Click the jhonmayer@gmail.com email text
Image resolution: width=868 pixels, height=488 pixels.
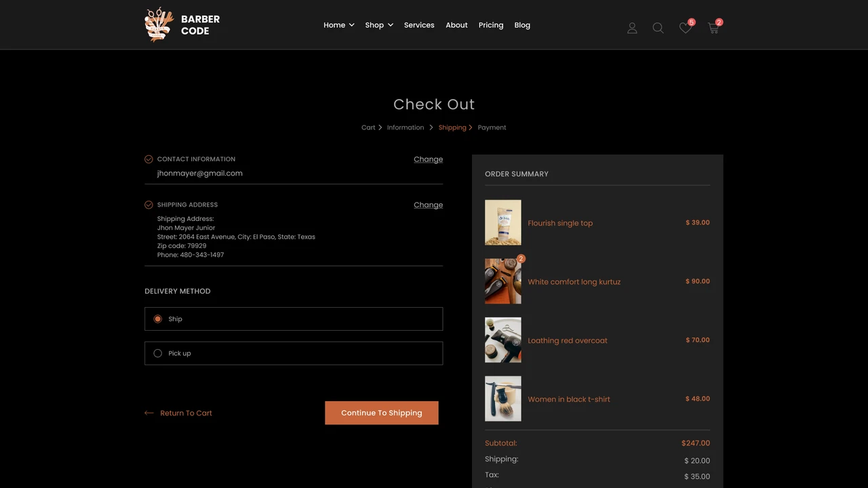200,174
